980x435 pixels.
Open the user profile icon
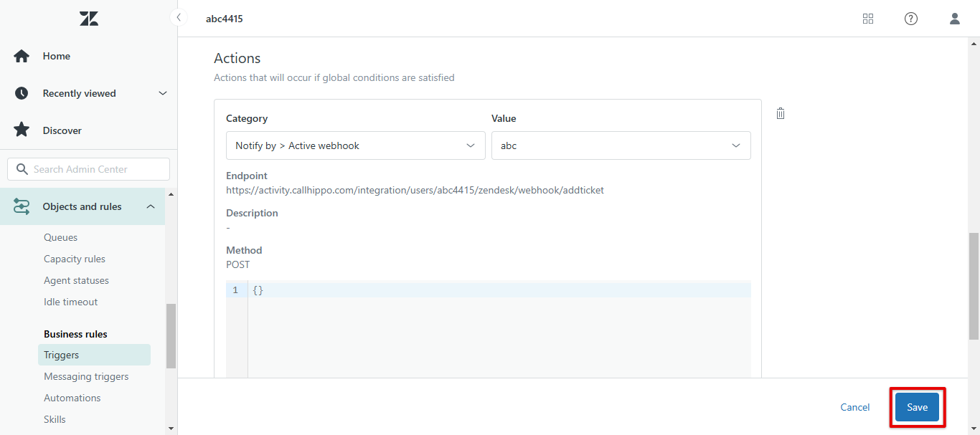click(955, 19)
